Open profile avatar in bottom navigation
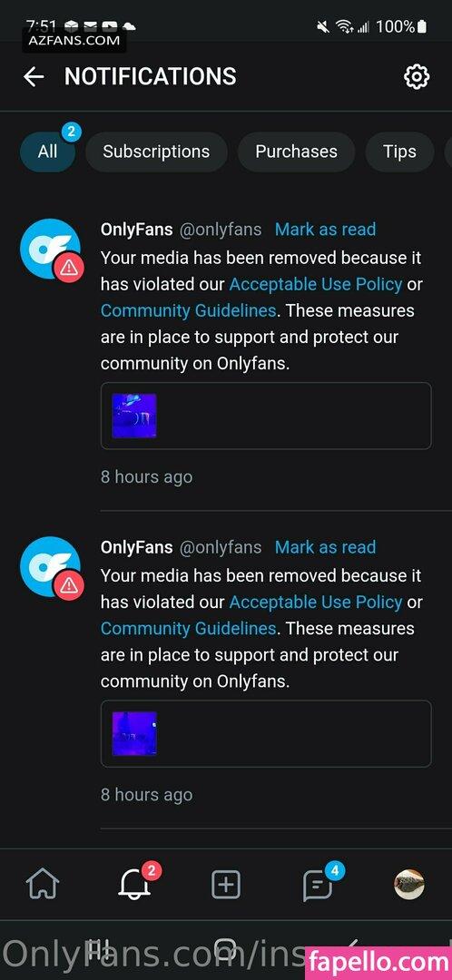Image resolution: width=452 pixels, height=980 pixels. tap(409, 885)
